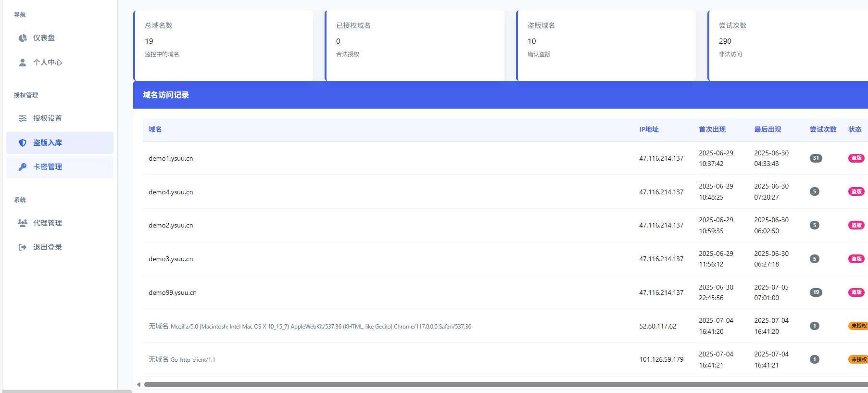
Task: Click the shield icon for piracy database
Action: point(23,143)
